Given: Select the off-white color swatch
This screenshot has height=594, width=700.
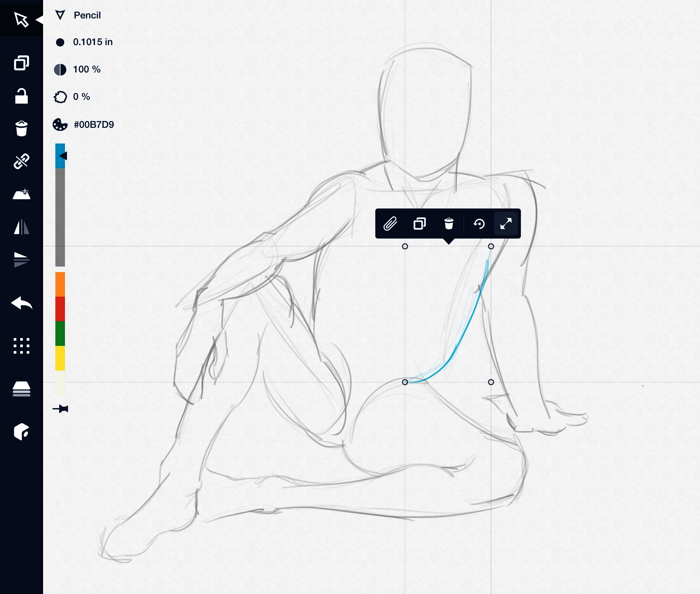Looking at the screenshot, I should pyautogui.click(x=60, y=383).
